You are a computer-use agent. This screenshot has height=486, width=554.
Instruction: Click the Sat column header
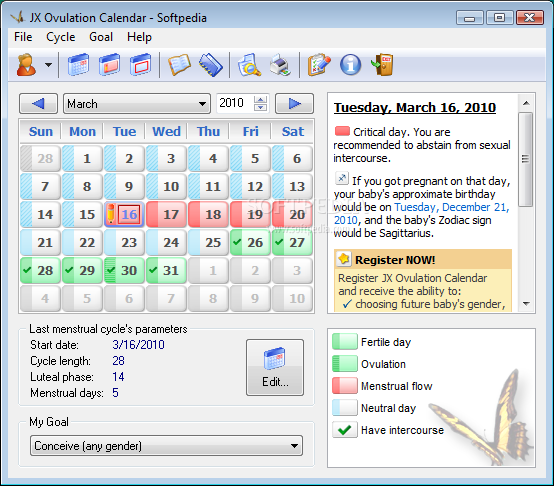(x=293, y=131)
